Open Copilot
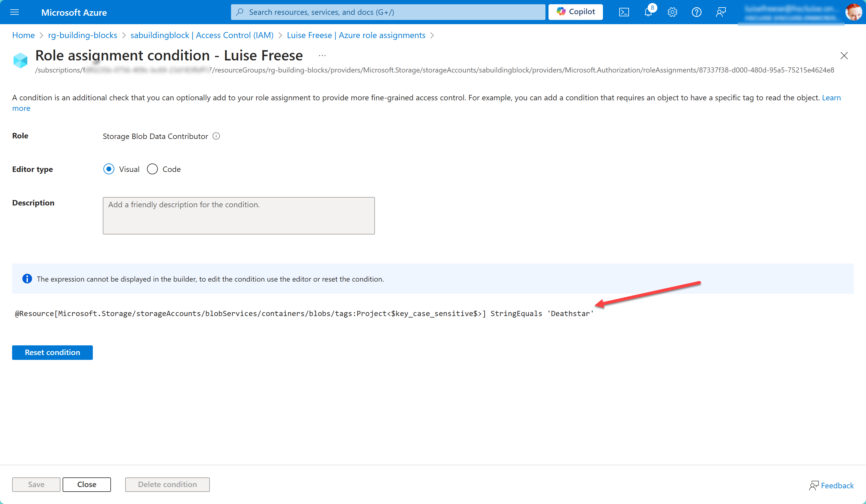Screen dimensions: 866x504 pyautogui.click(x=576, y=12)
